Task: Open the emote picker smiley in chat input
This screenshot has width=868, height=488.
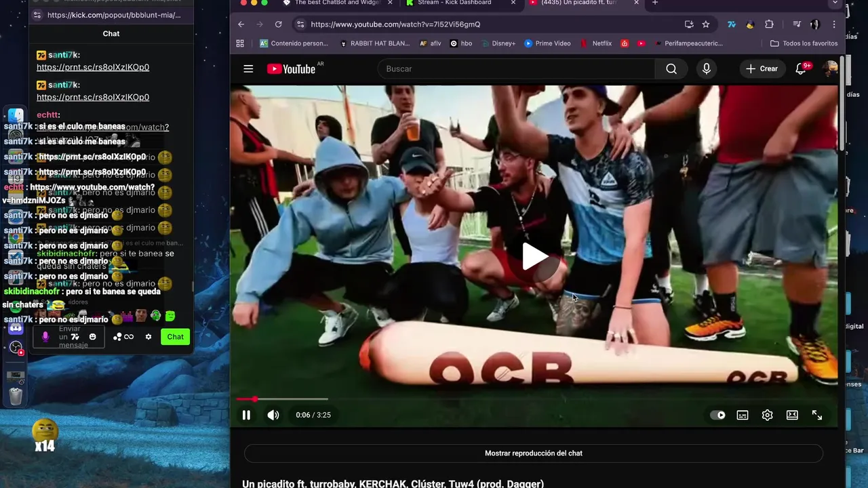Action: [93, 337]
